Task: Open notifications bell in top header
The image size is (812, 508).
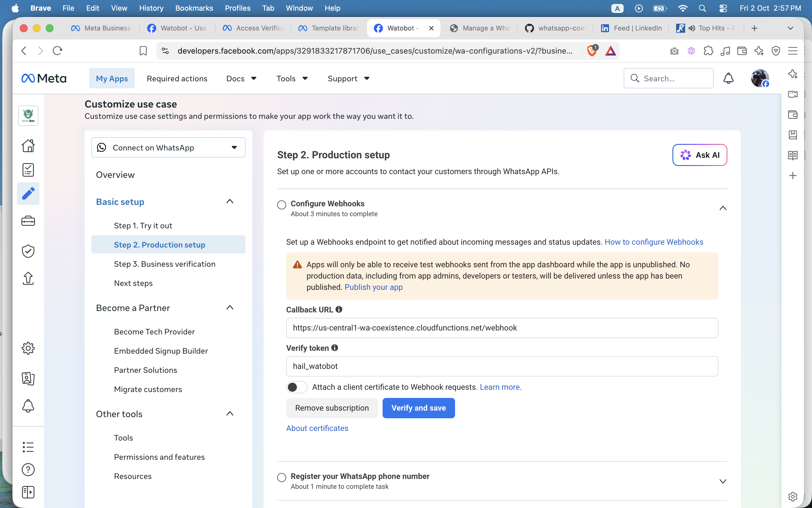Action: point(728,78)
